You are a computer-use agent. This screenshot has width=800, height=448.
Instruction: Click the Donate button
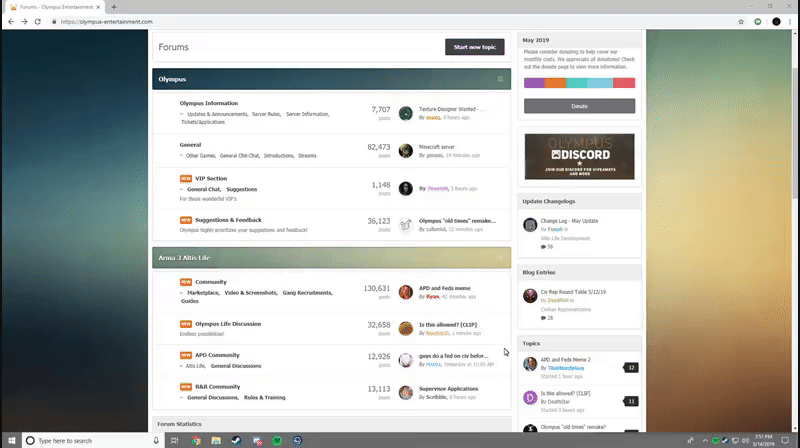(x=580, y=106)
